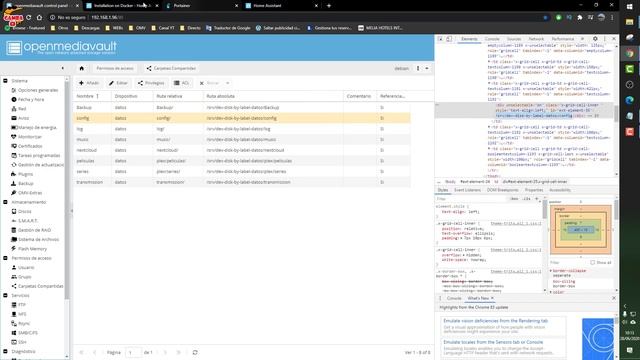Open Opciones generales in the sidebar
Screen dimensions: 640x360
38,90
